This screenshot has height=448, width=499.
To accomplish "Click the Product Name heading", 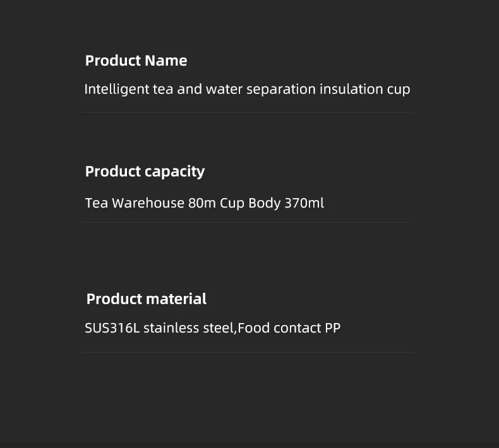I will click(136, 61).
